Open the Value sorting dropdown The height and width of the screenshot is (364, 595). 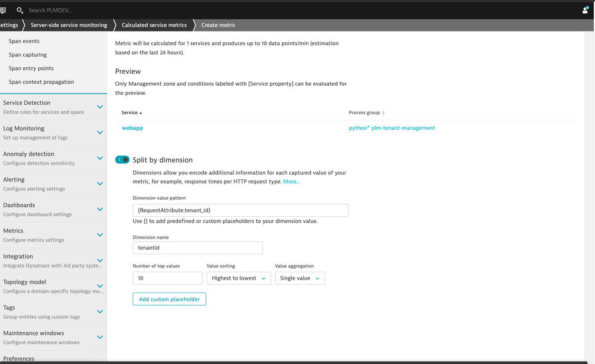pos(238,278)
